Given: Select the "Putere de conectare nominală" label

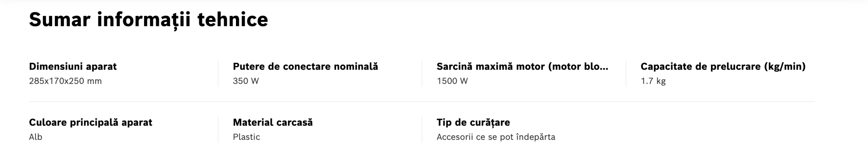Looking at the screenshot, I should tap(305, 66).
